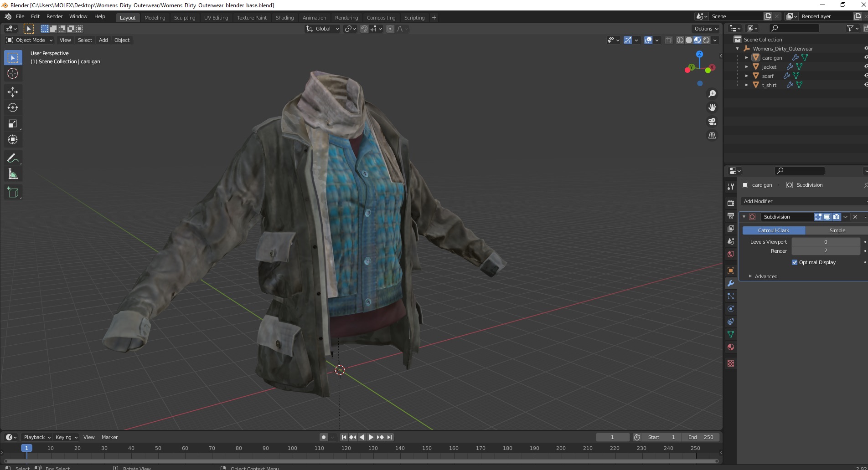Toggle auto keying record button

coord(324,437)
